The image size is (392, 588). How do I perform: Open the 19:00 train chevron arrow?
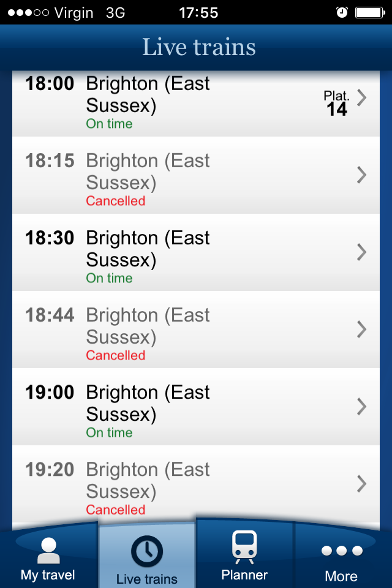[361, 407]
